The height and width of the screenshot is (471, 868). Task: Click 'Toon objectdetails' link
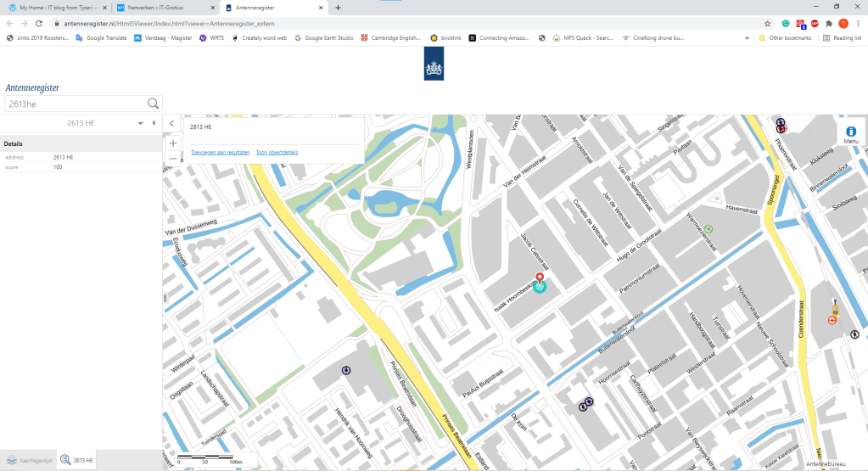coord(277,153)
